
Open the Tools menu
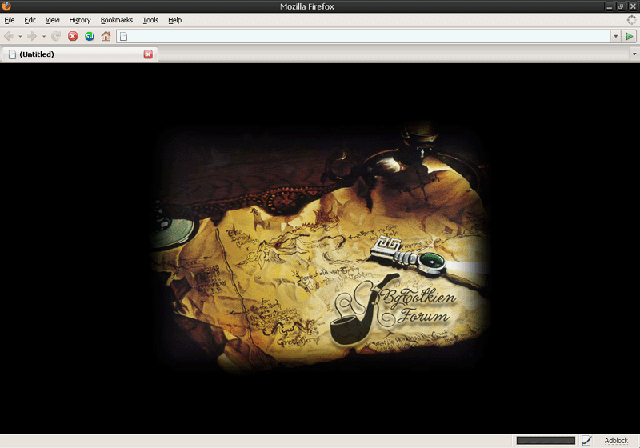(151, 20)
